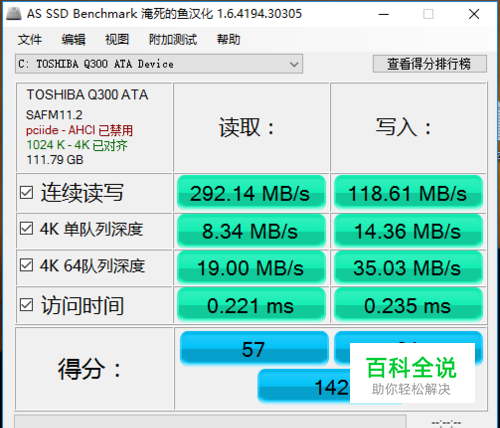Image resolution: width=500 pixels, height=428 pixels.
Task: Toggle the 连续读写 sequential test checkbox
Action: tap(26, 193)
